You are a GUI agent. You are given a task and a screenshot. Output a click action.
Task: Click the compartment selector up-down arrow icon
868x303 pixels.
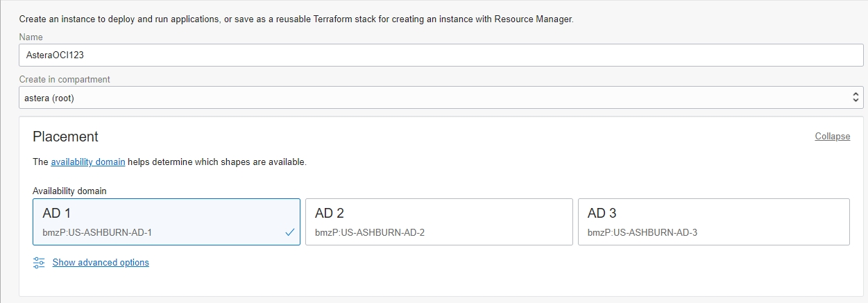pos(856,98)
